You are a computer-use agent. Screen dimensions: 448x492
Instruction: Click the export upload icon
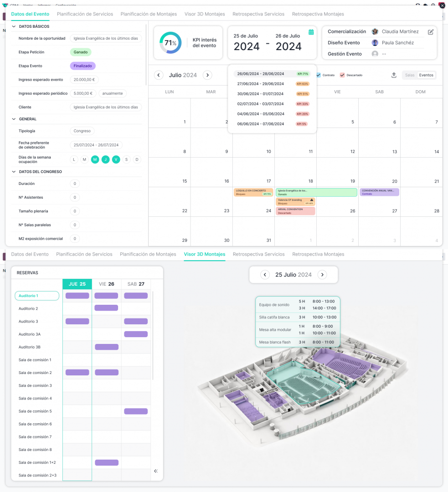(x=394, y=75)
